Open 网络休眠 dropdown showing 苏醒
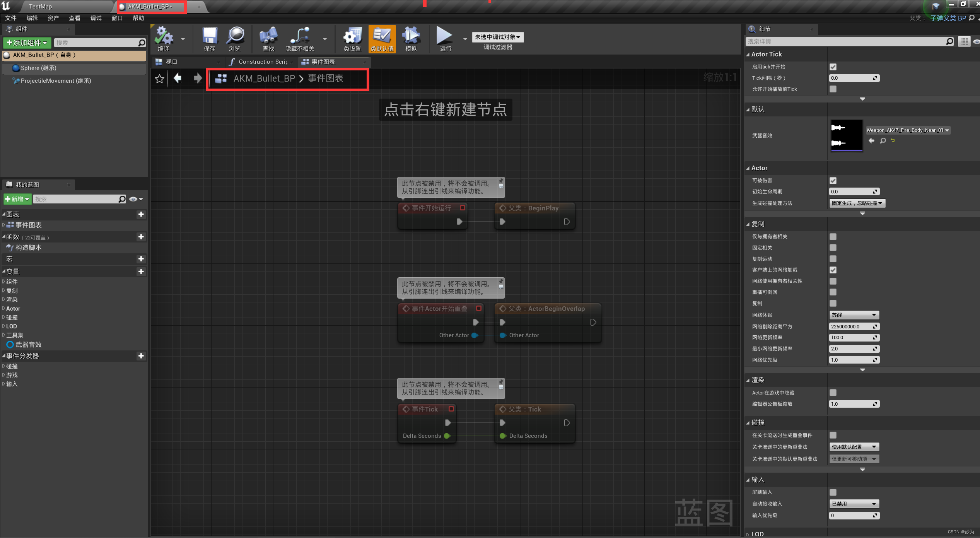980x538 pixels. pyautogui.click(x=854, y=315)
